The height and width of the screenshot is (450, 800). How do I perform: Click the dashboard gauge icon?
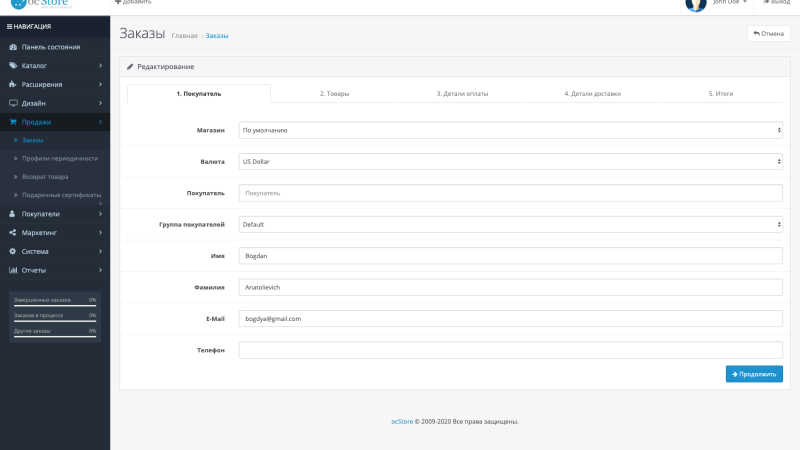click(x=13, y=47)
